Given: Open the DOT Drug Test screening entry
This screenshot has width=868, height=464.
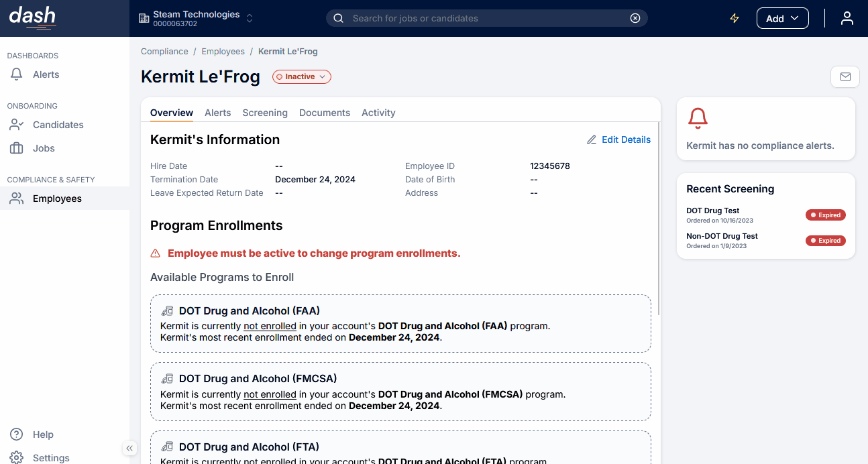Looking at the screenshot, I should pos(713,211).
